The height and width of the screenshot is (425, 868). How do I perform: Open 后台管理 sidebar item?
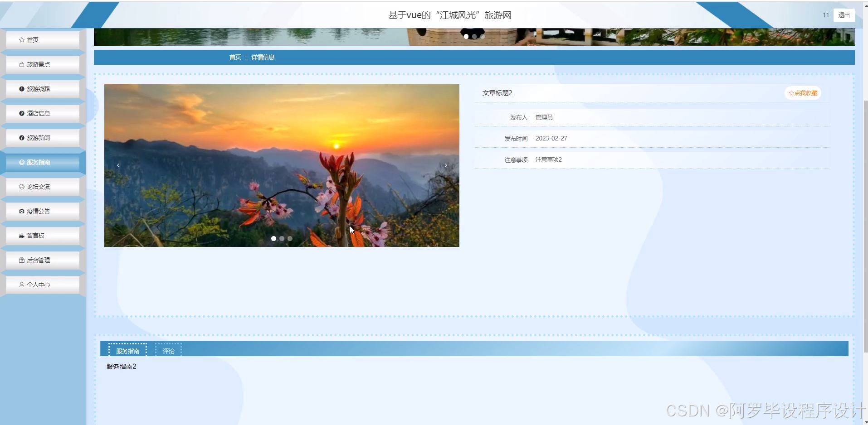(x=43, y=260)
